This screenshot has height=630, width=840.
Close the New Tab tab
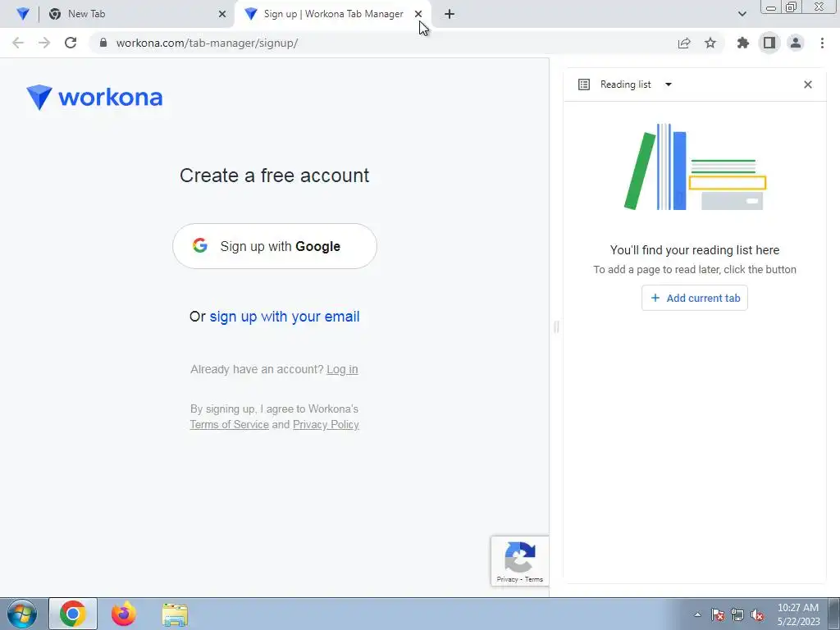pyautogui.click(x=222, y=14)
